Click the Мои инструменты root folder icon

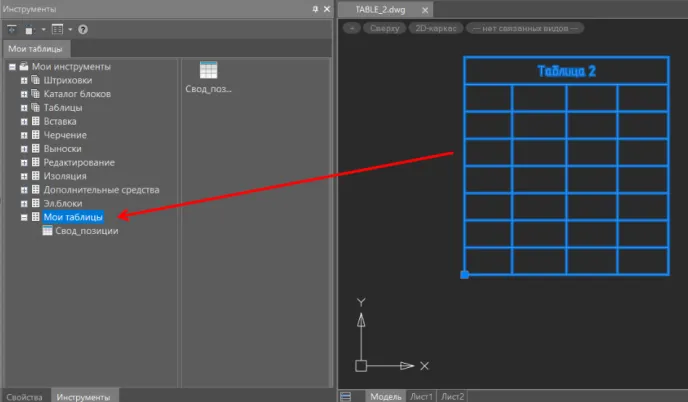pyautogui.click(x=23, y=67)
